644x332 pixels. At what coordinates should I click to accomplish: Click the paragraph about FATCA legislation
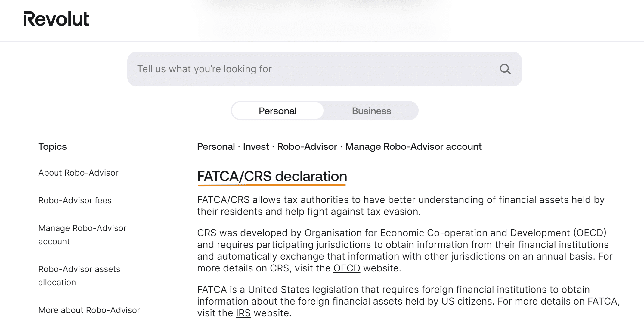pos(409,301)
